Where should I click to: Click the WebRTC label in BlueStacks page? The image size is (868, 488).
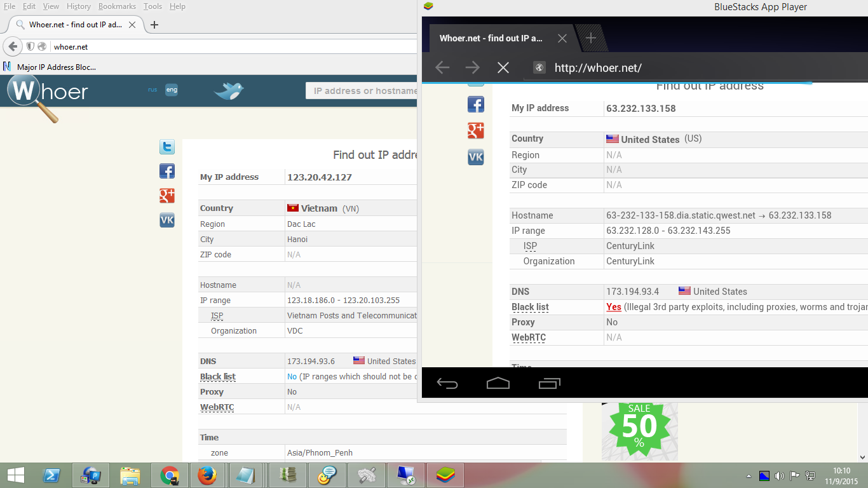[529, 337]
